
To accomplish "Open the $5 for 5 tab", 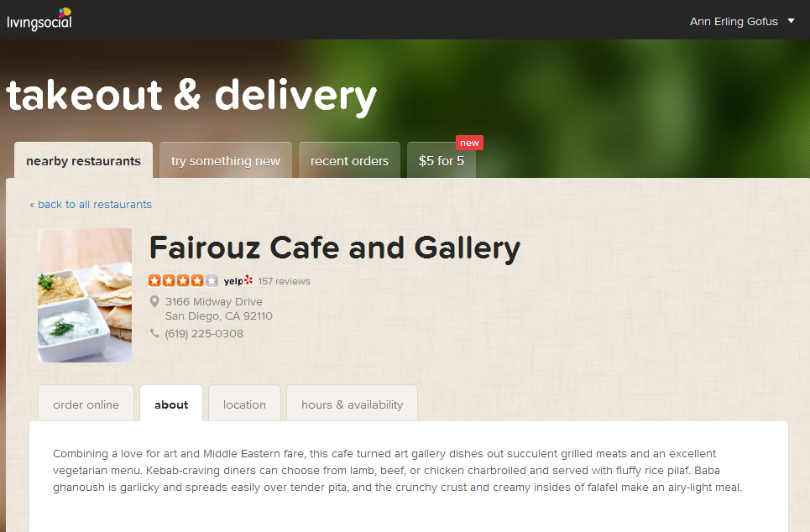I will 442,160.
